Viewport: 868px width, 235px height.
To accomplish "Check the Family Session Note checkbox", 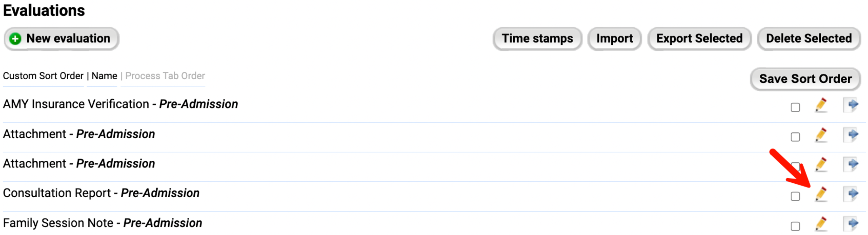I will (x=795, y=226).
